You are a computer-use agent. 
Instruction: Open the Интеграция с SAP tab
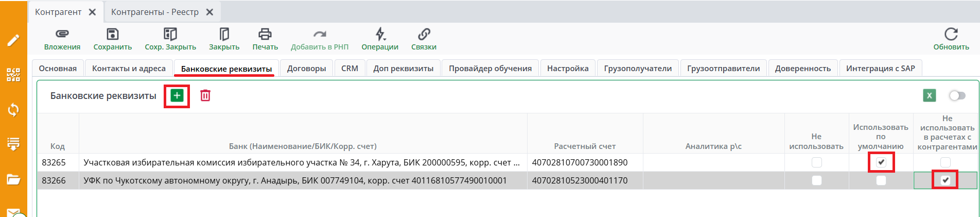[x=880, y=69]
